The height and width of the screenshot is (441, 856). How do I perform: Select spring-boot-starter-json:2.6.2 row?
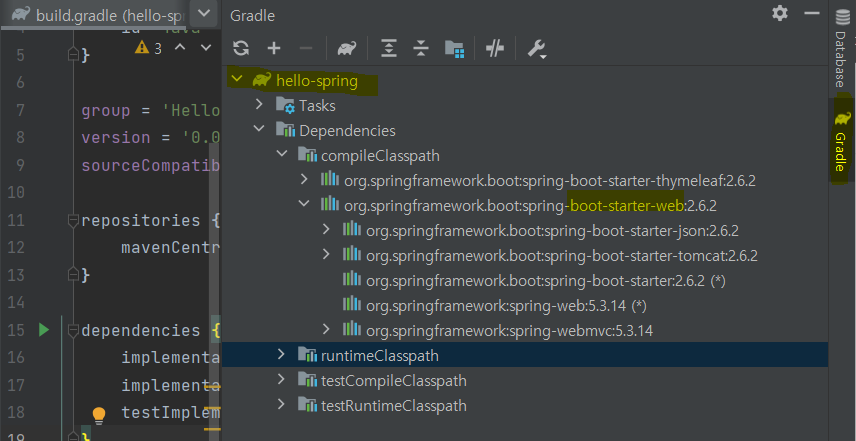(x=525, y=230)
